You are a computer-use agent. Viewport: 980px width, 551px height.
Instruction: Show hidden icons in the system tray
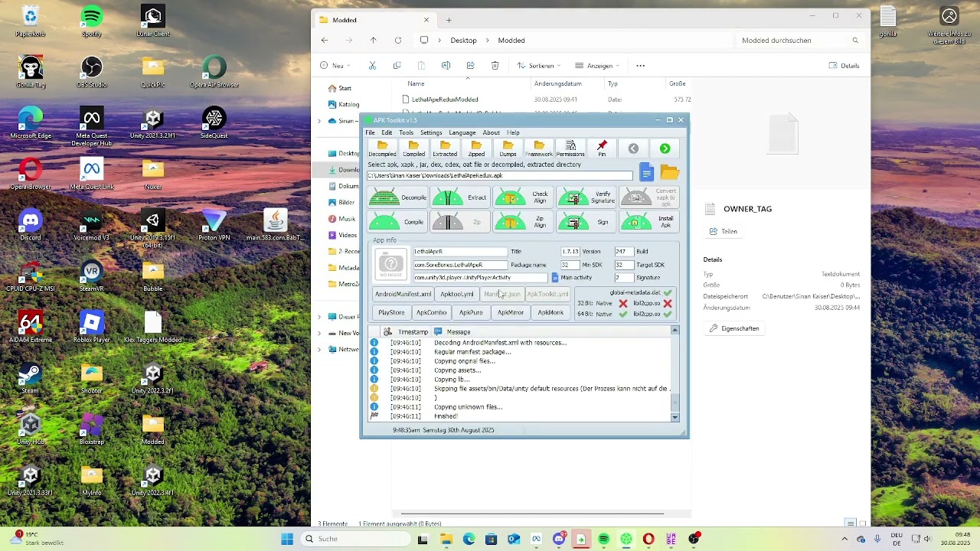click(x=844, y=539)
